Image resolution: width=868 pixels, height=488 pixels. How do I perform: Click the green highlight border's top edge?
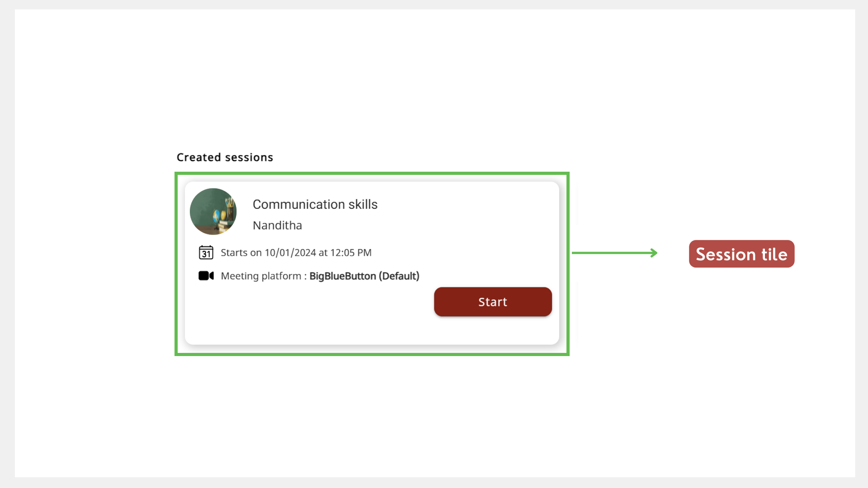[372, 174]
